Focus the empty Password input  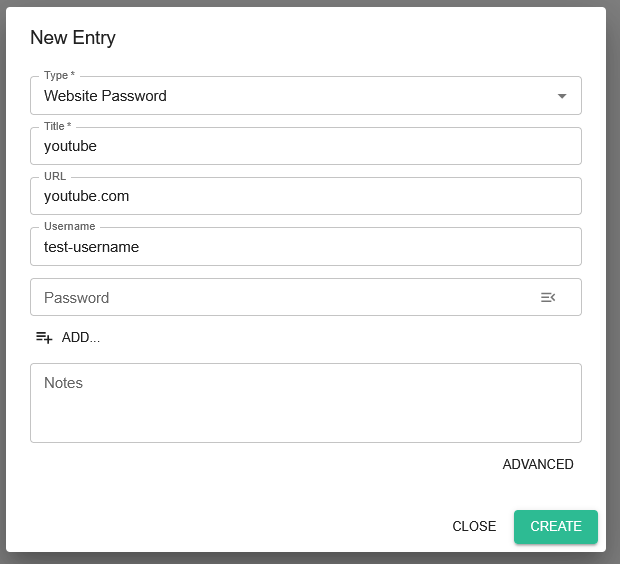(285, 297)
